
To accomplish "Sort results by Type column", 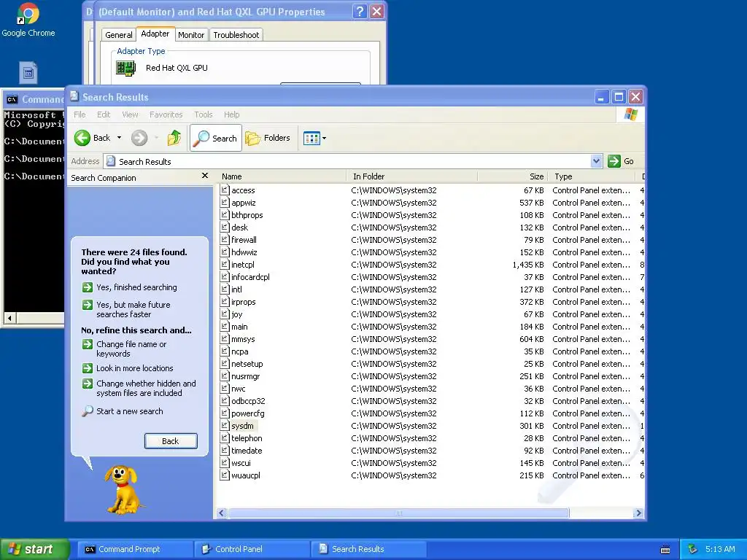I will point(592,176).
